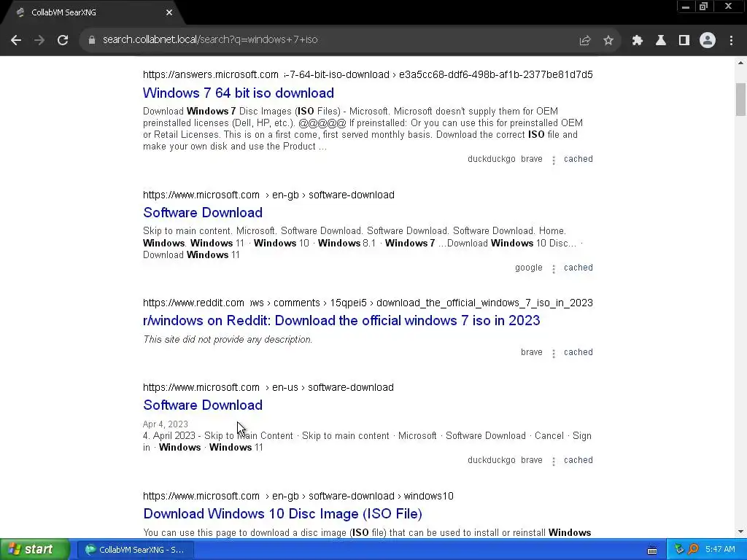Click the on-screen keyboard tray icon

point(652,551)
